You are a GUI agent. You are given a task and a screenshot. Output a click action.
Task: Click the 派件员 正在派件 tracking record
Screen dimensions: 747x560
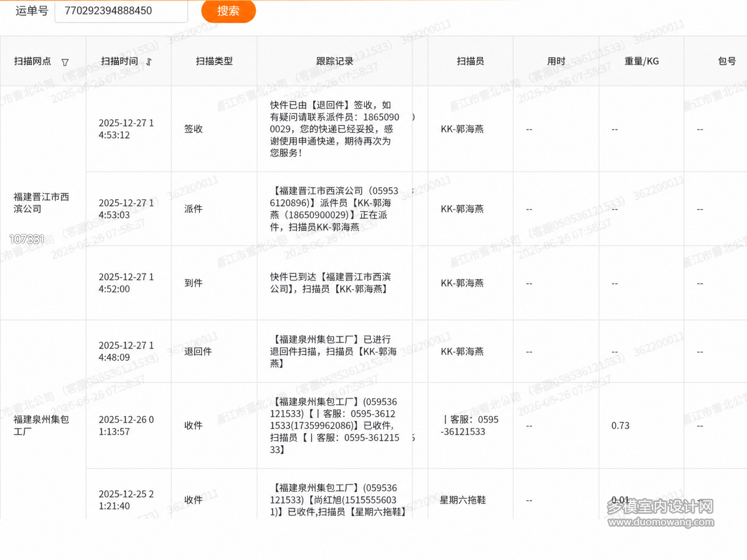(335, 209)
